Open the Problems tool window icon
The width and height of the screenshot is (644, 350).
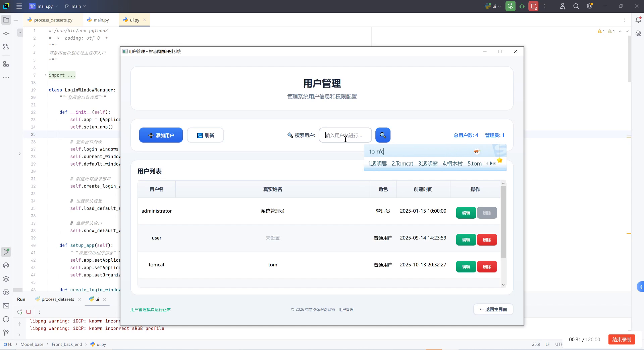click(x=6, y=320)
